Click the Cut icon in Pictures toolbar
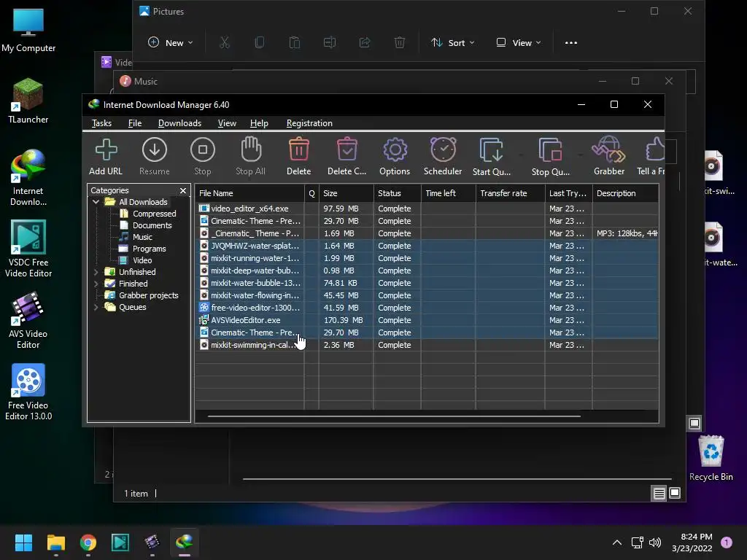The height and width of the screenshot is (560, 747). (x=225, y=43)
